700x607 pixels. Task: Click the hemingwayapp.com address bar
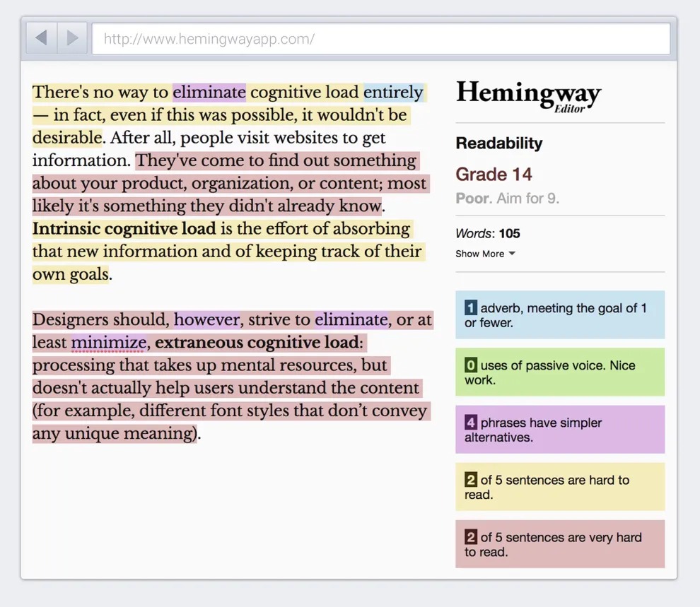point(380,39)
